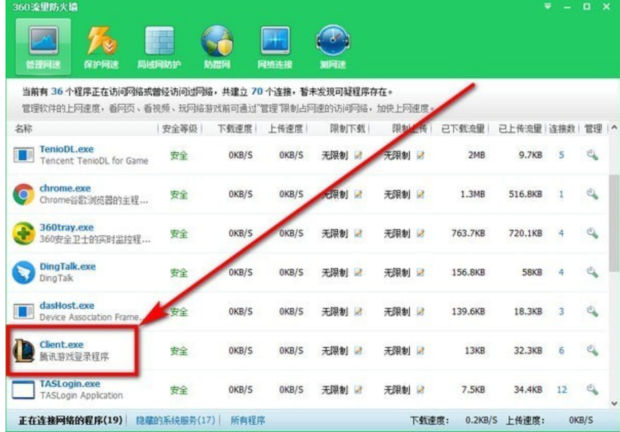Click the magnifier manage icon for DingTalk.exe
This screenshot has height=432, width=620.
point(592,272)
